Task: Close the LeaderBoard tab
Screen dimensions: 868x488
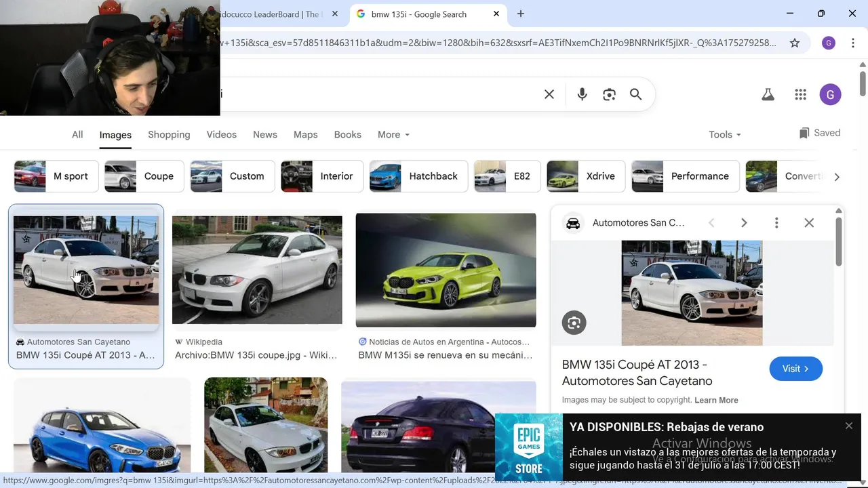Action: [335, 14]
